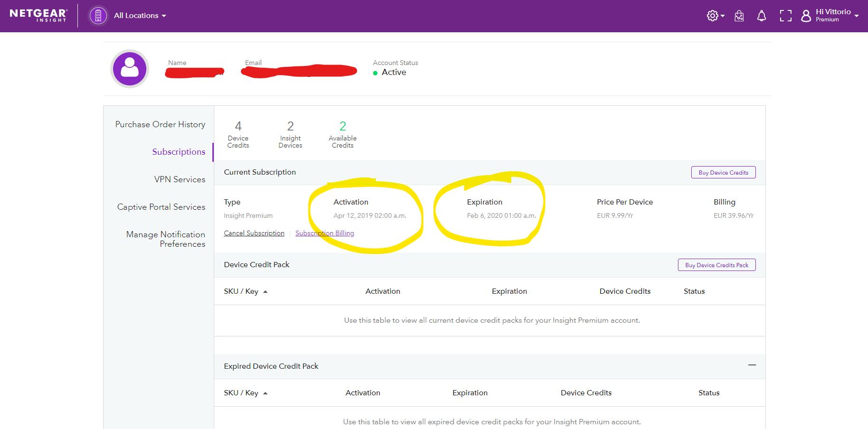Open Purchase Order History
Screen dimensions: 868x429
point(160,124)
